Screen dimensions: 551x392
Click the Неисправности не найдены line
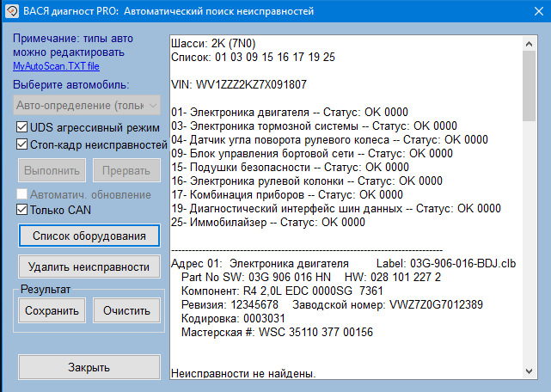[x=243, y=373]
